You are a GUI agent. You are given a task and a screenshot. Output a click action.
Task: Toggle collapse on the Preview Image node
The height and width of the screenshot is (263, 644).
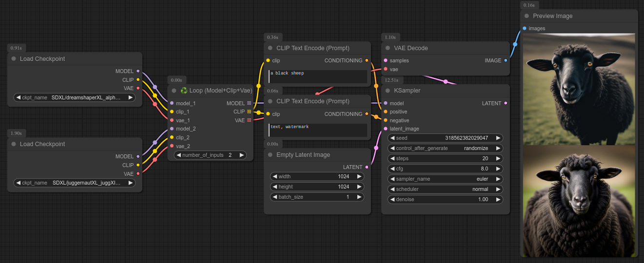[527, 16]
